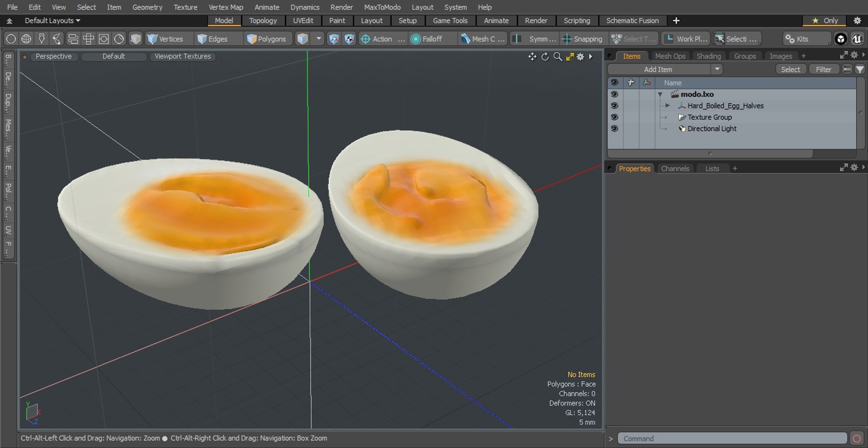
Task: Open the Add Item dropdown arrow
Action: coord(717,69)
